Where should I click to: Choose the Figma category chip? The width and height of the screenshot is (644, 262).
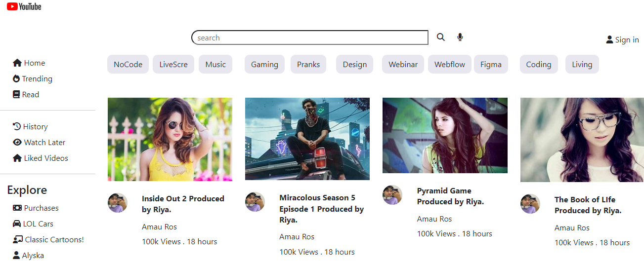click(x=491, y=65)
